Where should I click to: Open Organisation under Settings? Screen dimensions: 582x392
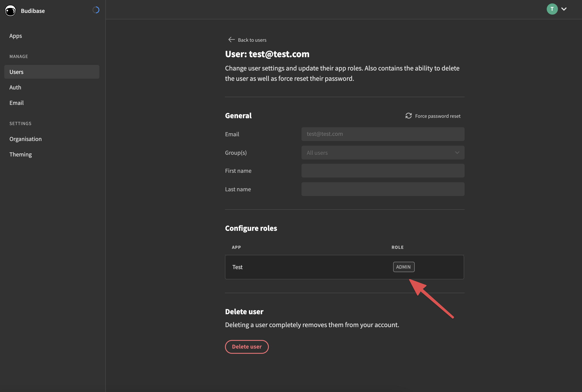click(x=26, y=139)
